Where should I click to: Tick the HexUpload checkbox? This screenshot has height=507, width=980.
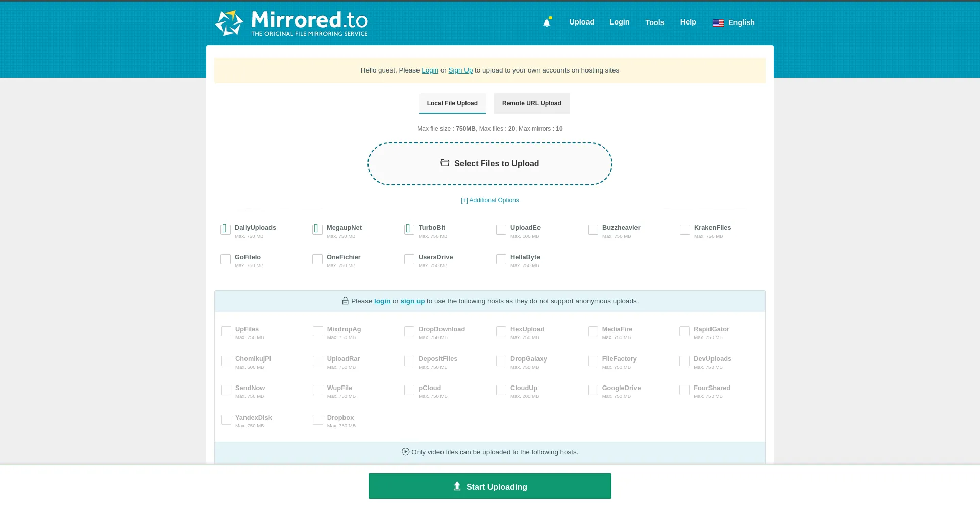[501, 331]
